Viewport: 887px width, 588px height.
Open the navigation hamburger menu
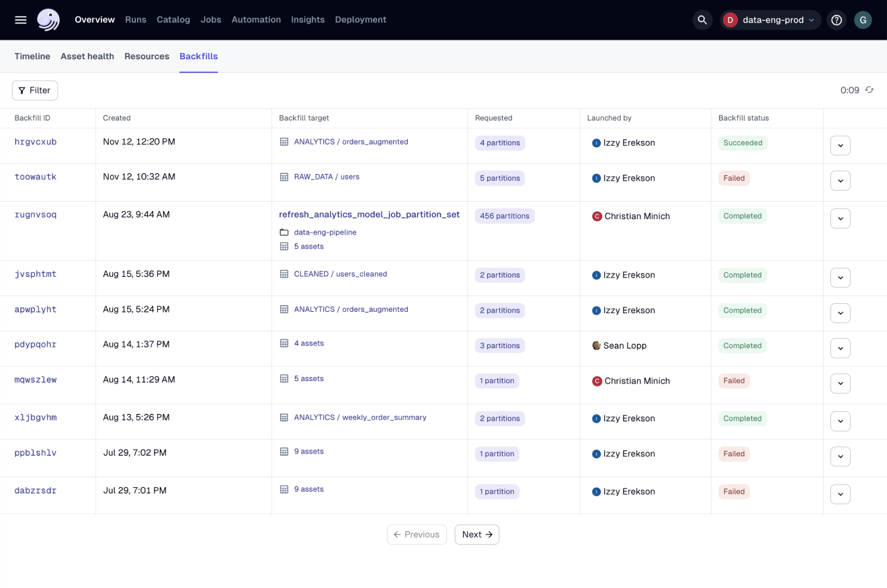pos(20,19)
